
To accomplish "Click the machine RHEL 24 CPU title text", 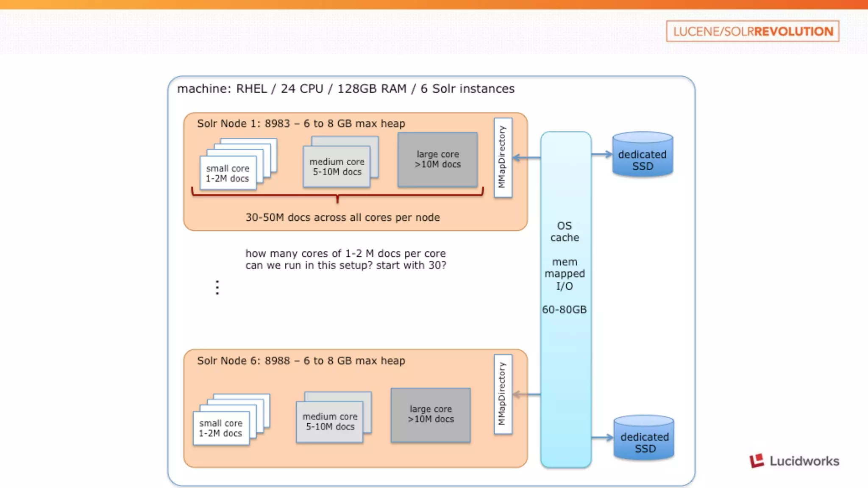I will (345, 89).
